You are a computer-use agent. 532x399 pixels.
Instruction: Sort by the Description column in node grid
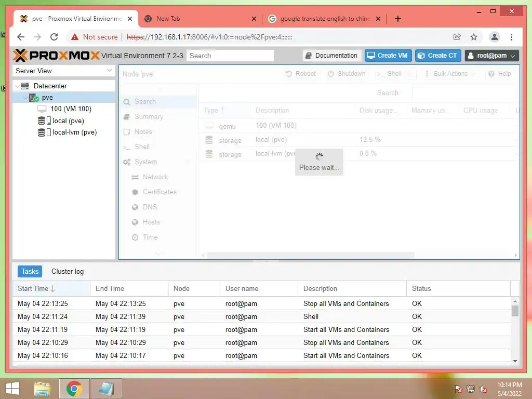pos(302,110)
